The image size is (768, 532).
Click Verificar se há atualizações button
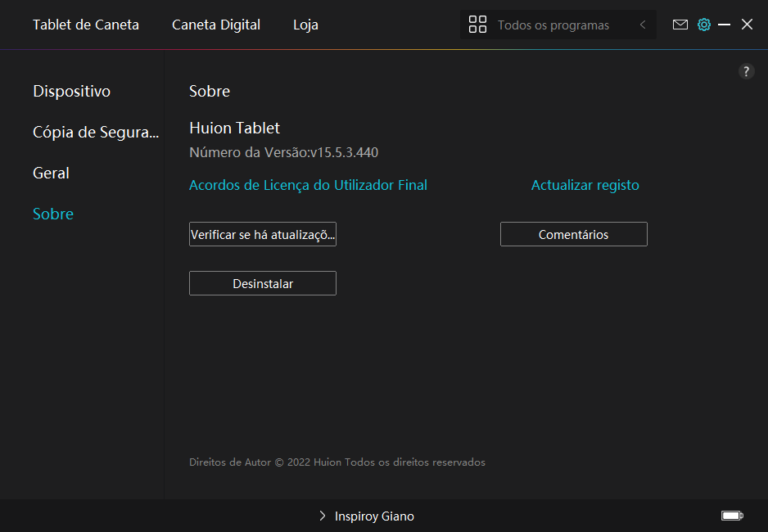click(x=263, y=234)
